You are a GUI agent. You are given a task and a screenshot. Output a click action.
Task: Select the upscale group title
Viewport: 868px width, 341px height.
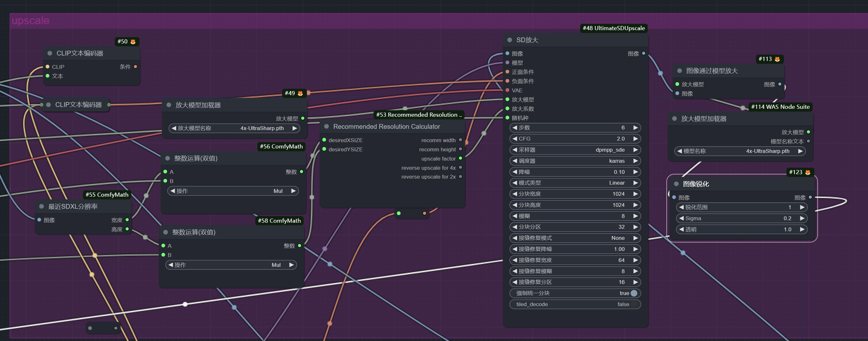(31, 21)
